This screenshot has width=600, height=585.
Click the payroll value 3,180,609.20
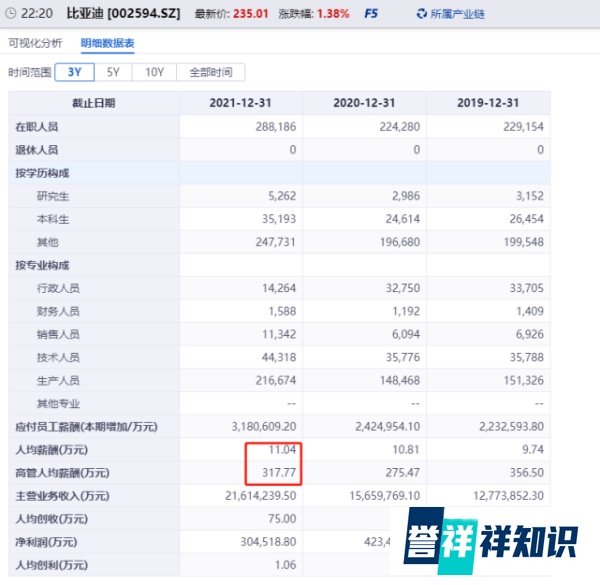(x=264, y=427)
